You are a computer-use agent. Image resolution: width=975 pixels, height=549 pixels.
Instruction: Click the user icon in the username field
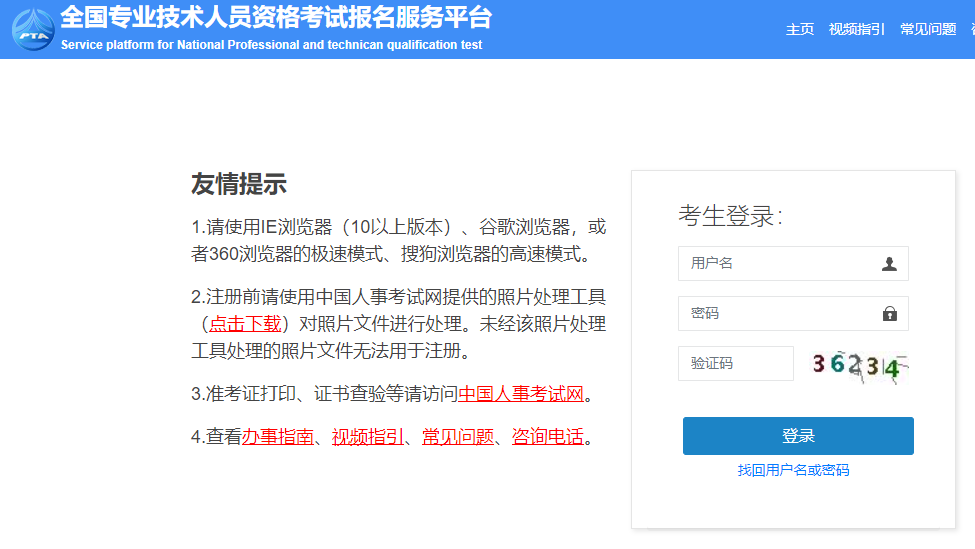[889, 264]
